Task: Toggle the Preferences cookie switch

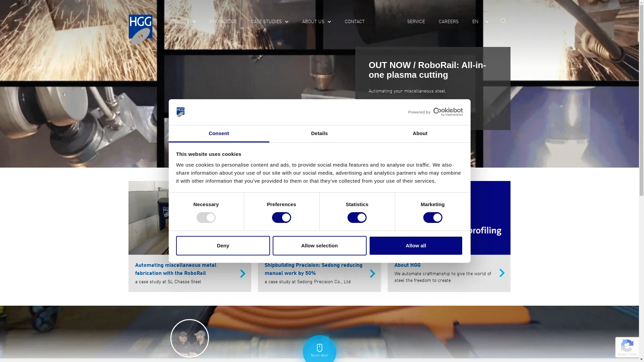Action: 281,218
